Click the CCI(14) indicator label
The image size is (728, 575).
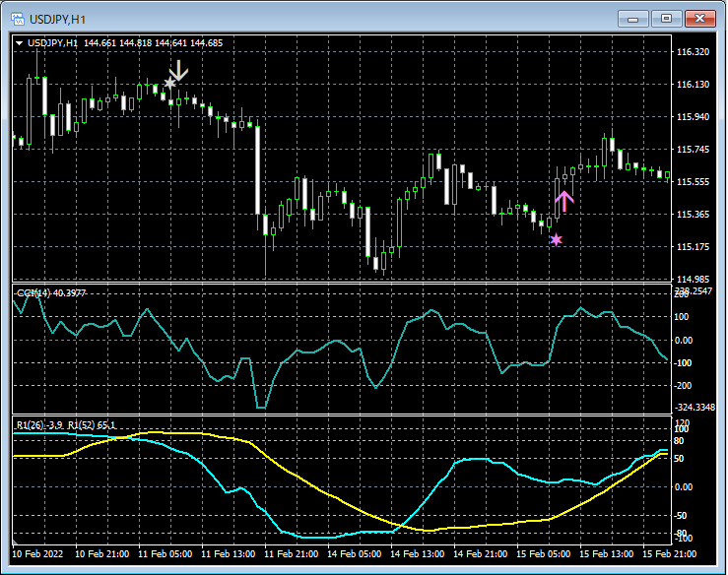pyautogui.click(x=51, y=292)
